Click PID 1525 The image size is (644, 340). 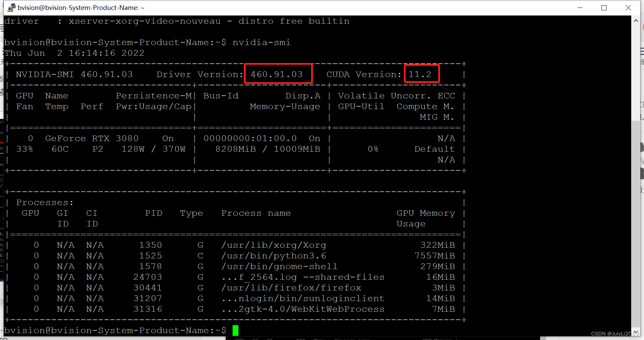click(x=151, y=256)
